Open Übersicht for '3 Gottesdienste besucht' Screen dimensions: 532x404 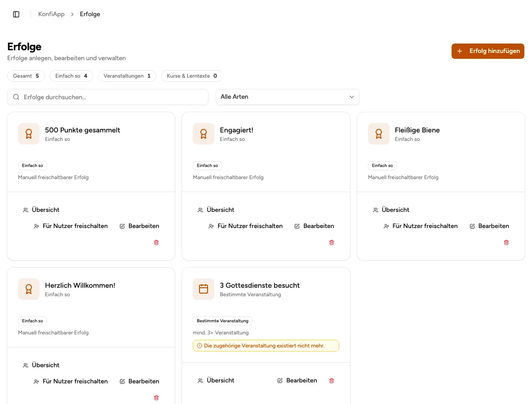216,381
